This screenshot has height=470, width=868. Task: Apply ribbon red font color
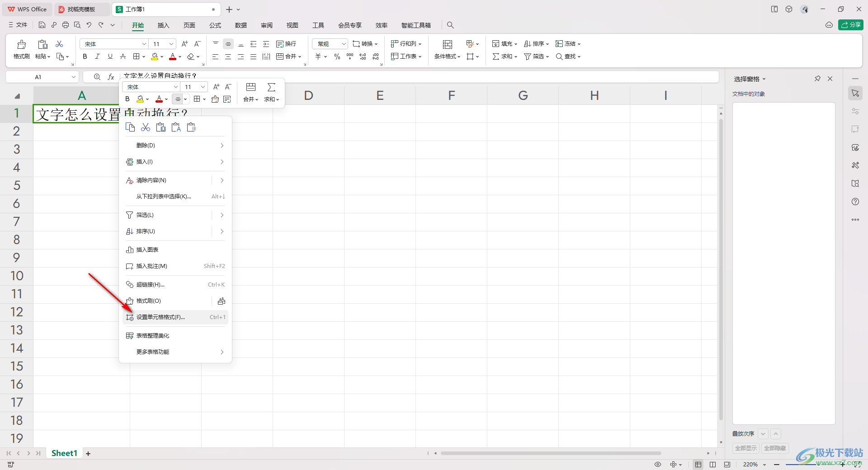pos(173,56)
